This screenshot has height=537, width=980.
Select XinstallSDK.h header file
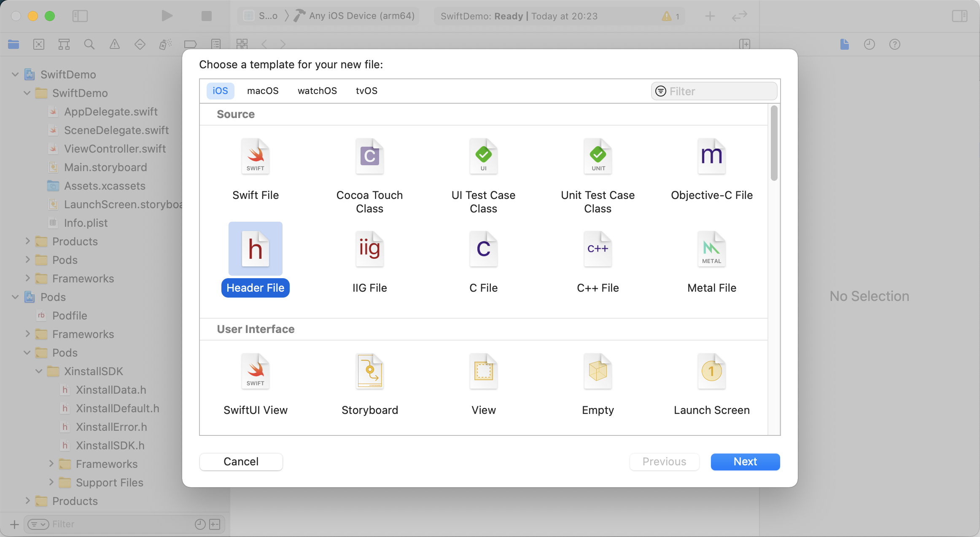[110, 446]
